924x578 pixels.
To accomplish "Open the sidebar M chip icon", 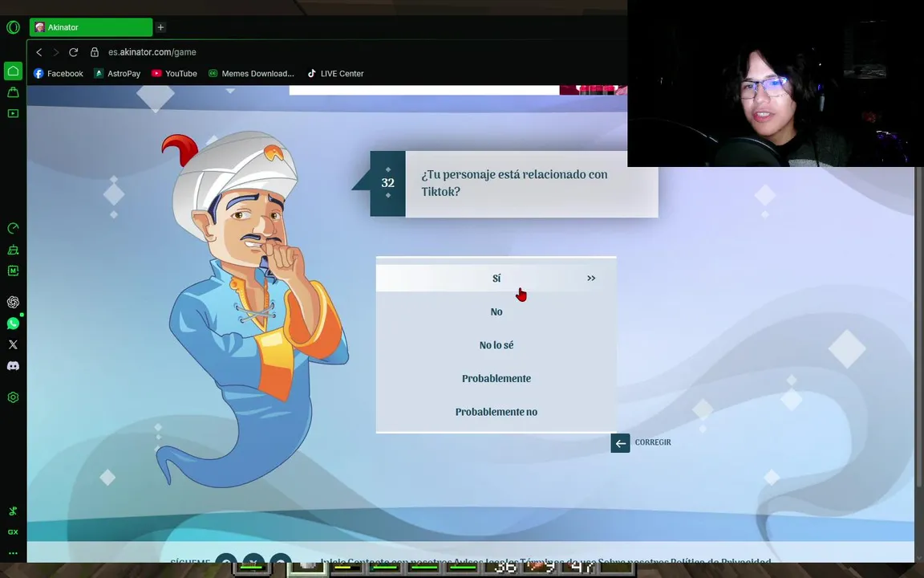I will 13,271.
